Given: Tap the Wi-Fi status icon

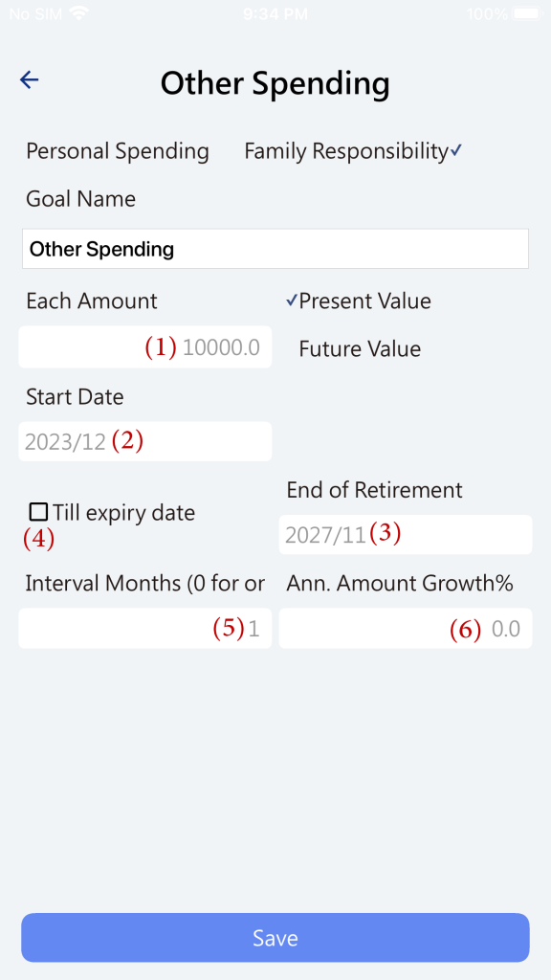Looking at the screenshot, I should point(79,13).
